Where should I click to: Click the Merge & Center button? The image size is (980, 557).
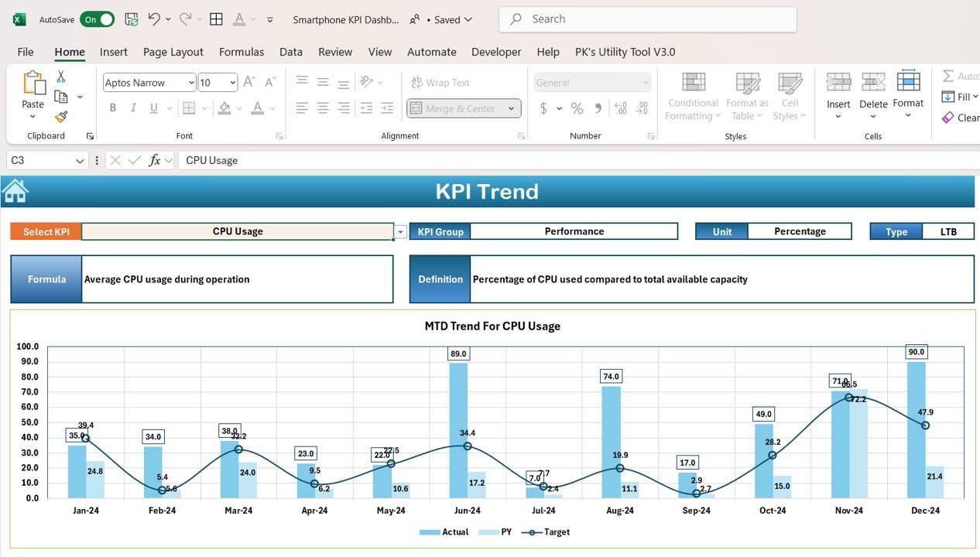point(464,108)
